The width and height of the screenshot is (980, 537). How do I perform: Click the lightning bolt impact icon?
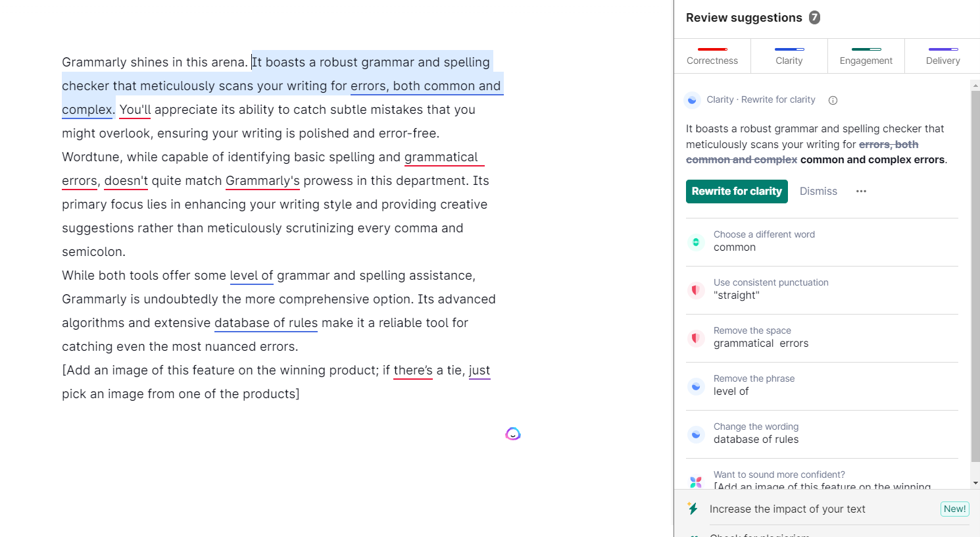point(693,509)
